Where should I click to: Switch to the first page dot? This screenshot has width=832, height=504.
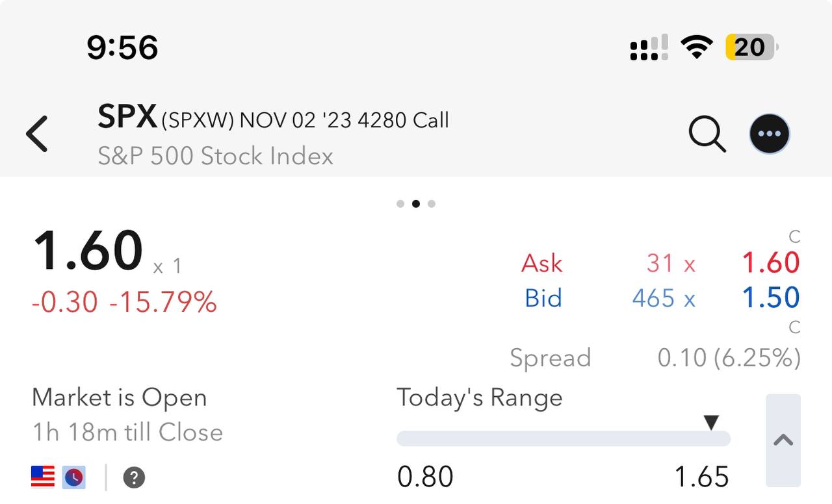click(400, 204)
